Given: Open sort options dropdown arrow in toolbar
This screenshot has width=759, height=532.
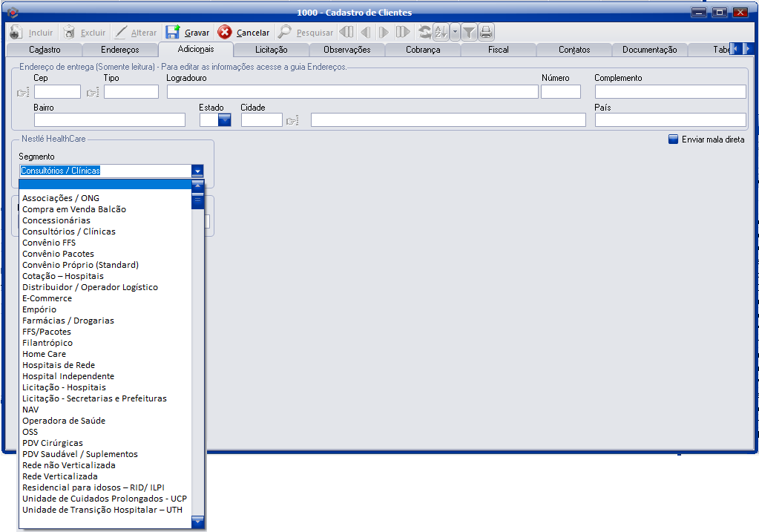Looking at the screenshot, I should click(455, 32).
